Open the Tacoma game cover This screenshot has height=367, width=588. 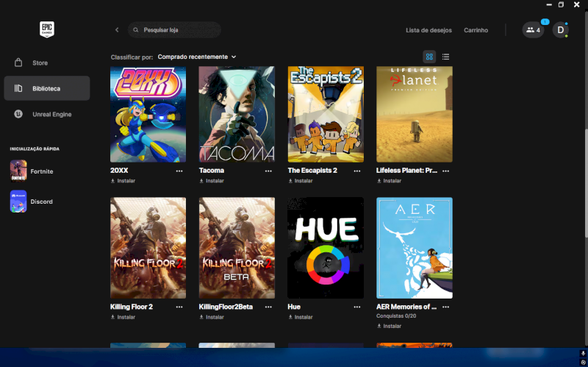pos(237,114)
